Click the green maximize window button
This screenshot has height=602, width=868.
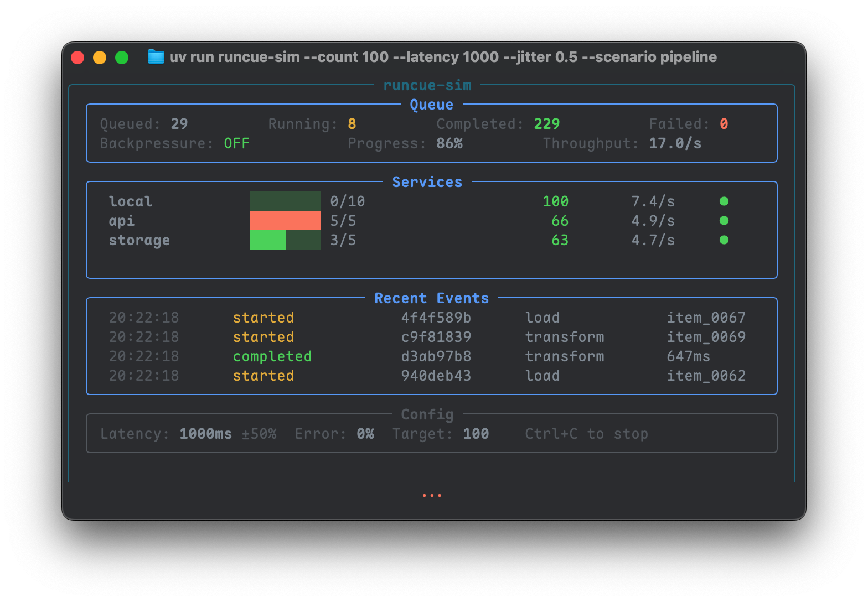pos(122,58)
